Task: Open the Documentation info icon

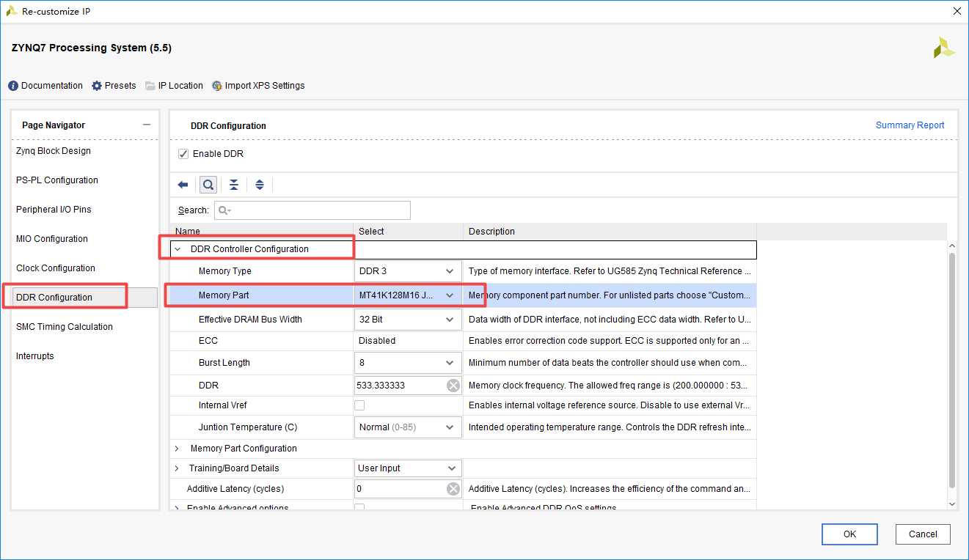Action: point(13,86)
